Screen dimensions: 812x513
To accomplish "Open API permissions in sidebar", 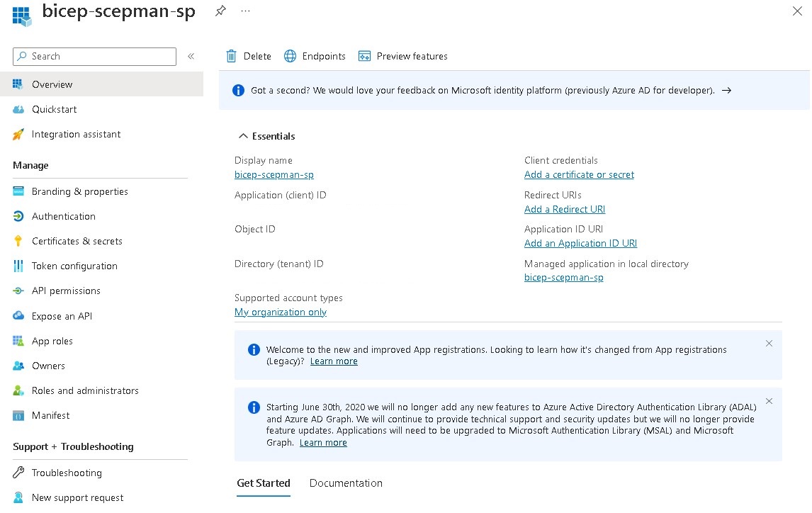I will point(66,291).
